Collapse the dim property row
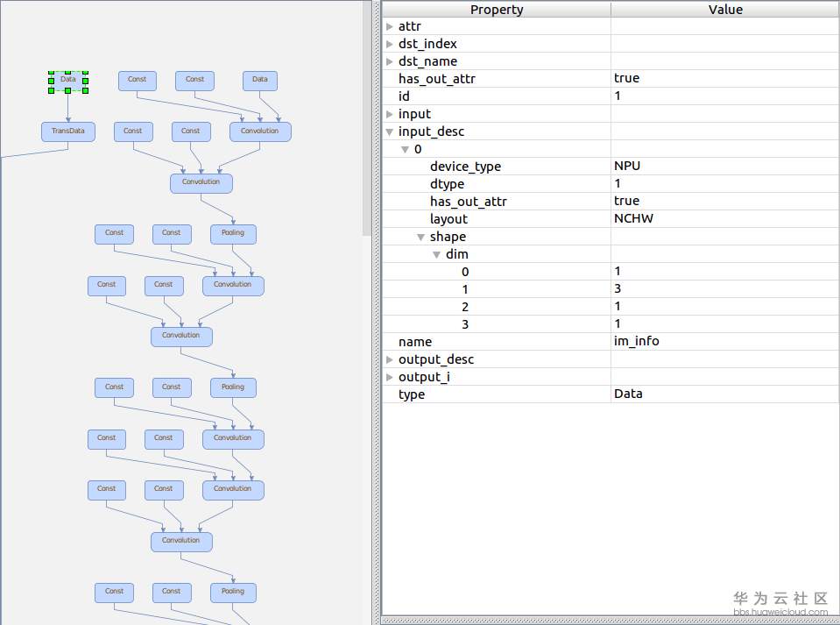This screenshot has height=625, width=840. click(436, 254)
